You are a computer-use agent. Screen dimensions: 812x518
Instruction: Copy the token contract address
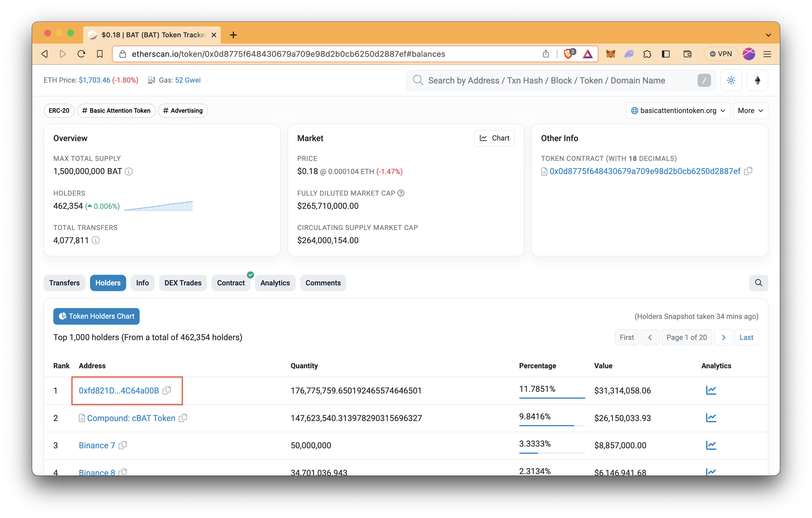pyautogui.click(x=748, y=171)
